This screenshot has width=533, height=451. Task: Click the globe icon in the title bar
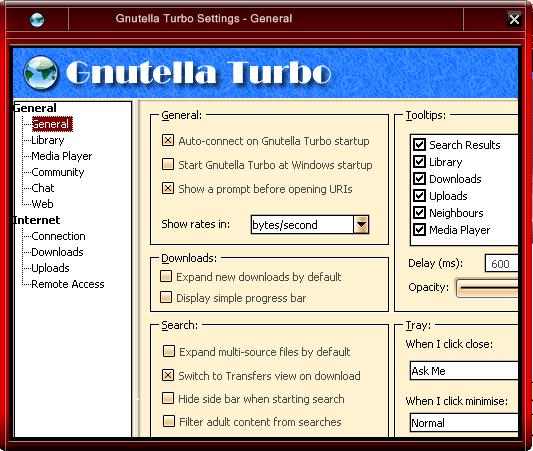37,20
